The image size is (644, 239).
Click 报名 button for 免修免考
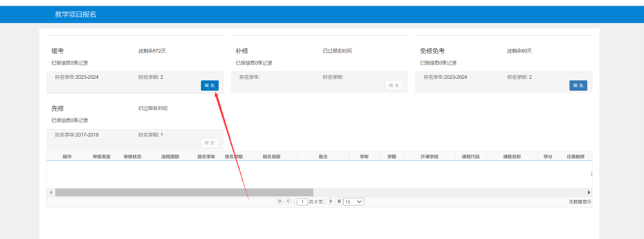[x=578, y=85]
